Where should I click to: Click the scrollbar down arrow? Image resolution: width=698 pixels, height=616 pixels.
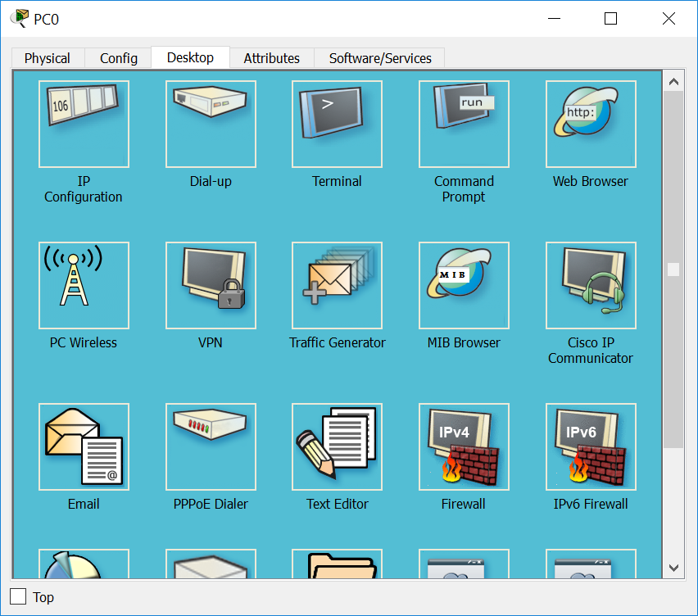coord(673,568)
